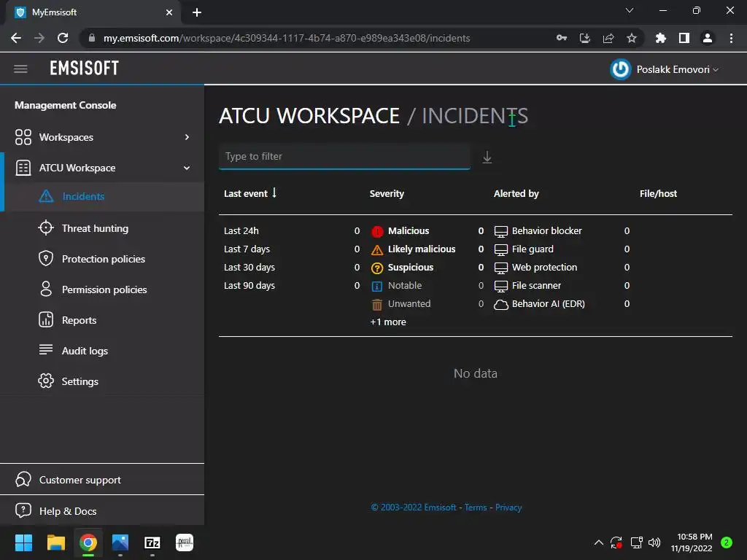Reload the page in Chrome
Viewport: 747px width, 560px height.
[63, 38]
